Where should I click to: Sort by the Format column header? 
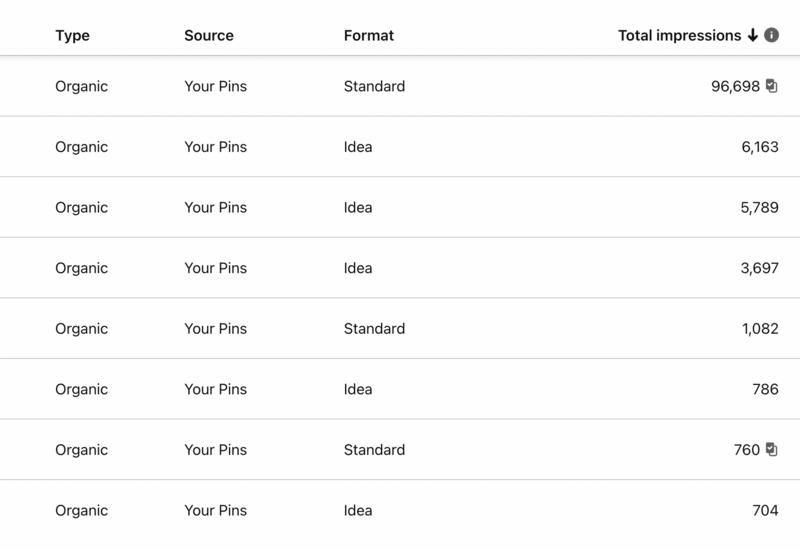(x=369, y=35)
